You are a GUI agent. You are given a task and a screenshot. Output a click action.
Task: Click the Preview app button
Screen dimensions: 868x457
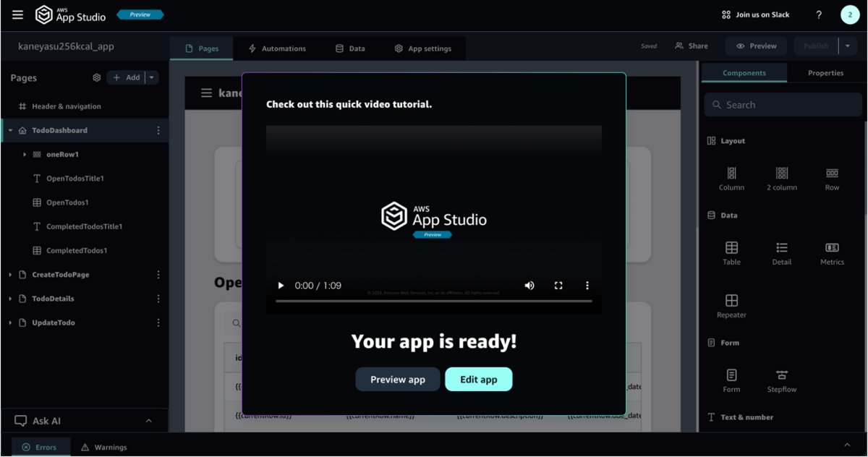coord(397,380)
